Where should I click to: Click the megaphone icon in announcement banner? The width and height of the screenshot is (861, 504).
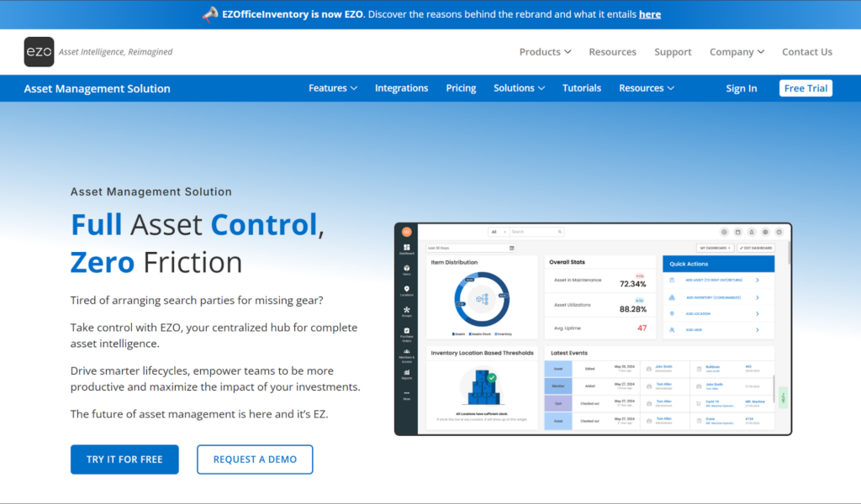tap(210, 14)
